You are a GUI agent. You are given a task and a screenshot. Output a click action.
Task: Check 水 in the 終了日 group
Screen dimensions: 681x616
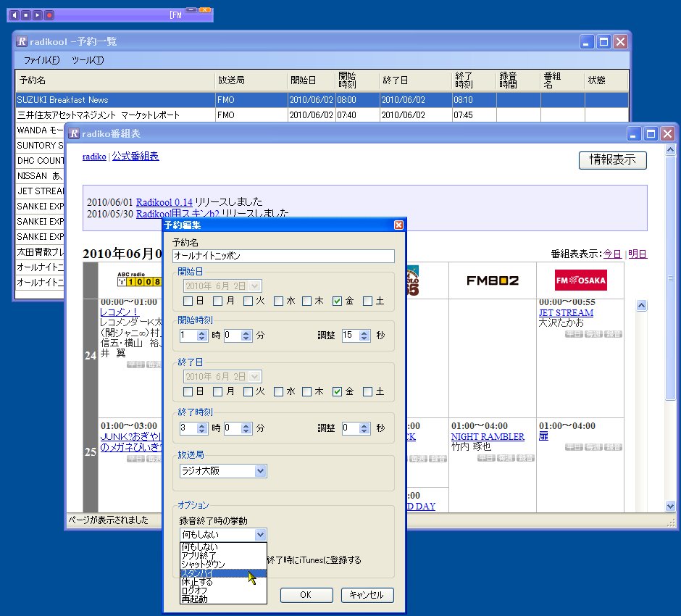tap(278, 392)
